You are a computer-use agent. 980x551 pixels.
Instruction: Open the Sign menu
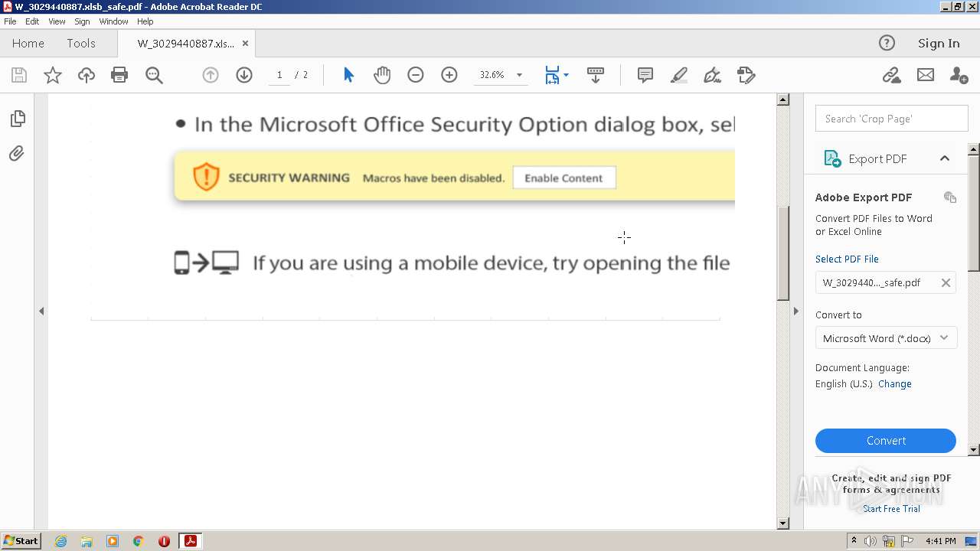coord(82,21)
